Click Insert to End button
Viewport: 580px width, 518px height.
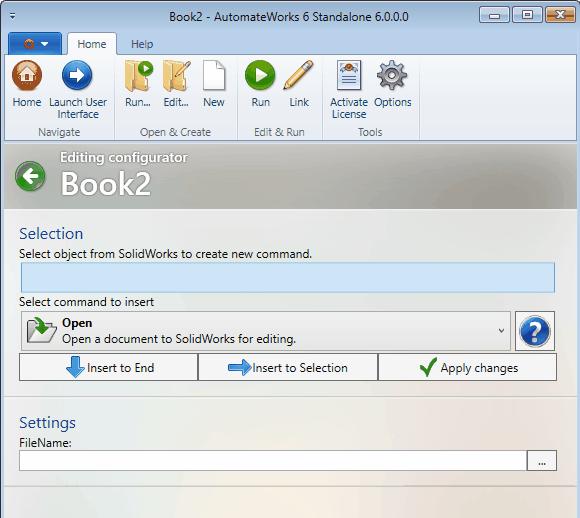109,367
